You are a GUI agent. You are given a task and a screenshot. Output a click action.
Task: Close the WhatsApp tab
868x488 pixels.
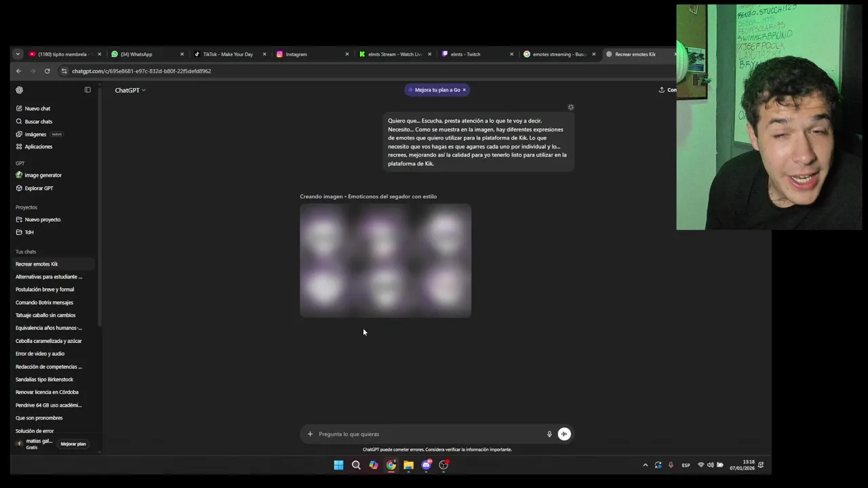click(182, 54)
